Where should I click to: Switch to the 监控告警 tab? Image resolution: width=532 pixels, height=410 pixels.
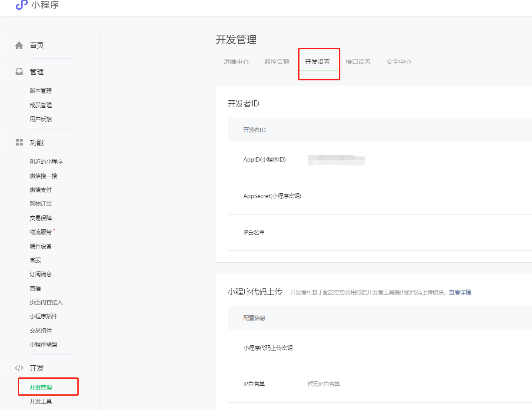[277, 62]
